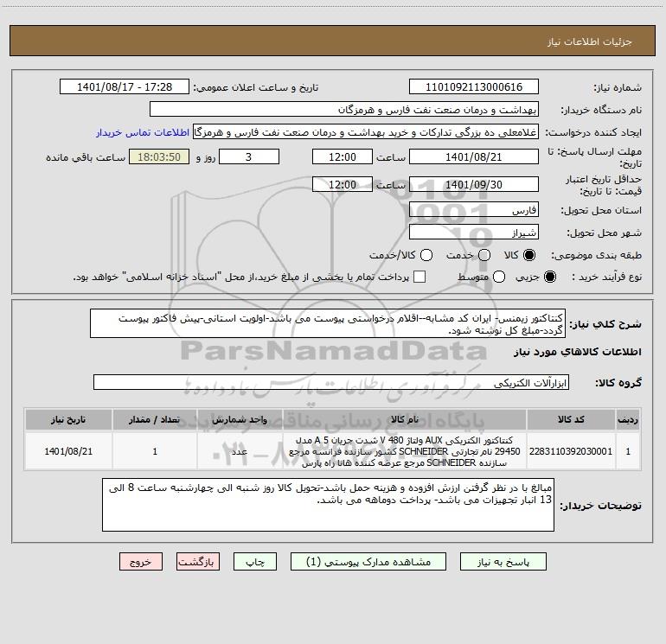Click the price validity time 12:00 field
Image resolution: width=666 pixels, height=644 pixels.
343,184
